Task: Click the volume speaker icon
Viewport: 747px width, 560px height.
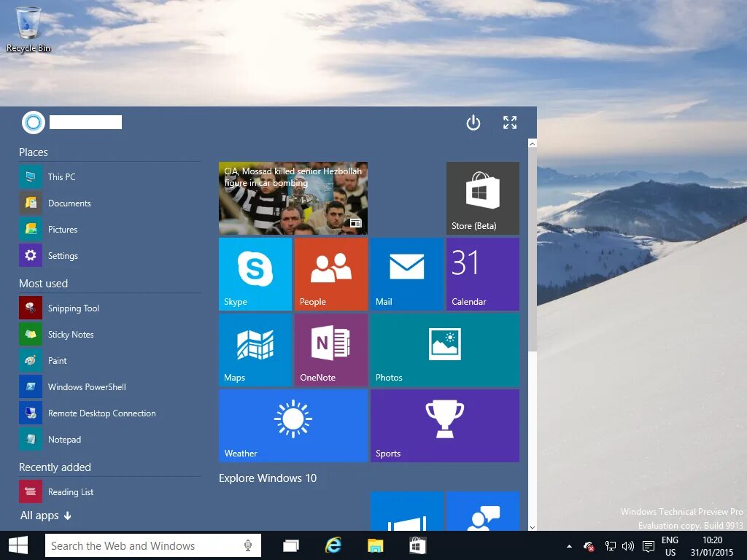Action: [x=628, y=545]
